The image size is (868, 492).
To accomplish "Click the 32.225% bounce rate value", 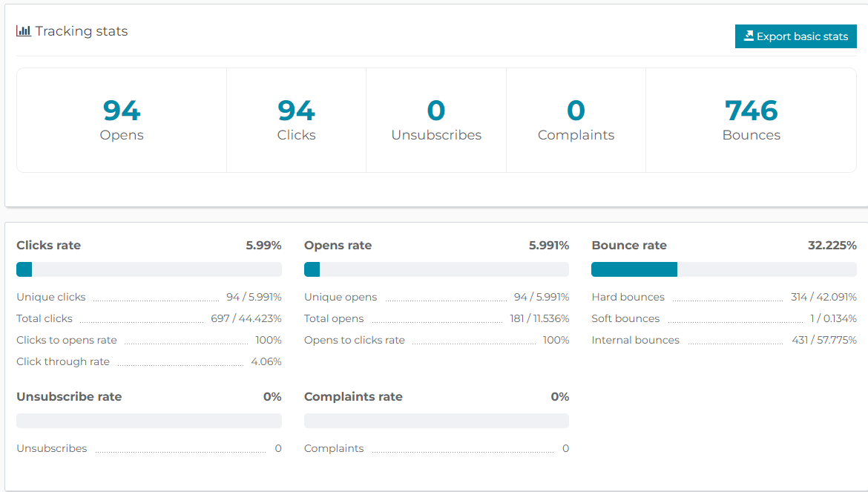I will 832,245.
